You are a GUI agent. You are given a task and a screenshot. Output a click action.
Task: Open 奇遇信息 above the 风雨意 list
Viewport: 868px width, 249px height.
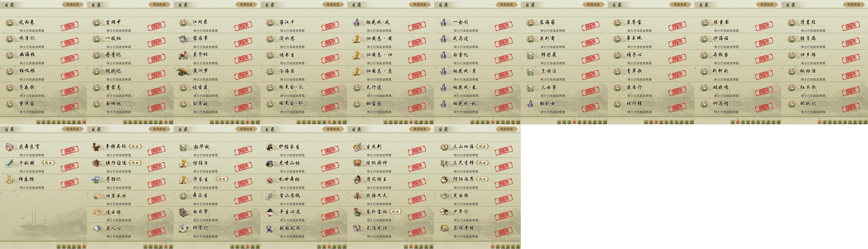pyautogui.click(x=72, y=5)
